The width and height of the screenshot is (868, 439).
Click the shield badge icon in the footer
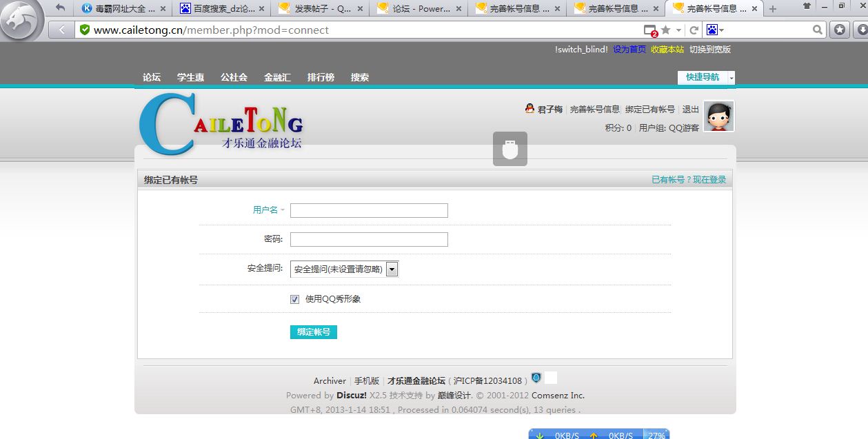[x=536, y=378]
